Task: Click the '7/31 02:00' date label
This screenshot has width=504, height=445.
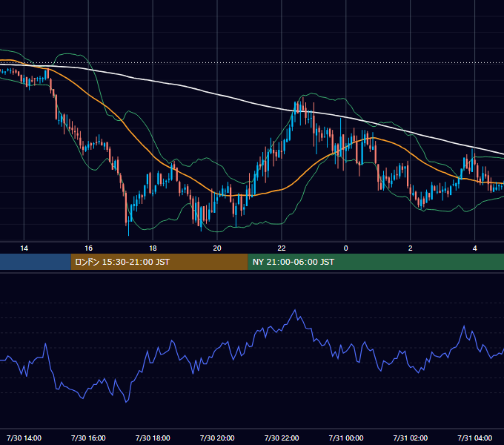Action: 411,438
